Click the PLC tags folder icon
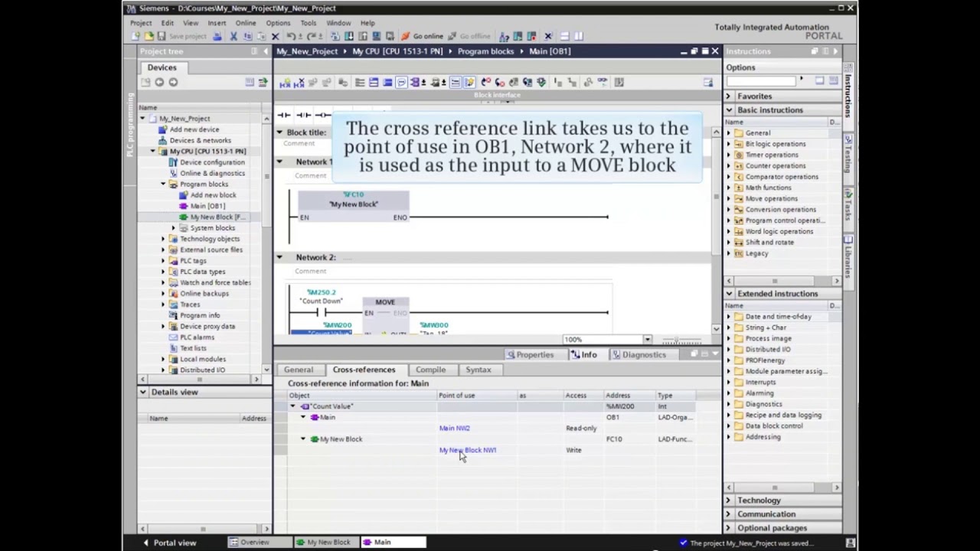The image size is (980, 551). tap(173, 260)
